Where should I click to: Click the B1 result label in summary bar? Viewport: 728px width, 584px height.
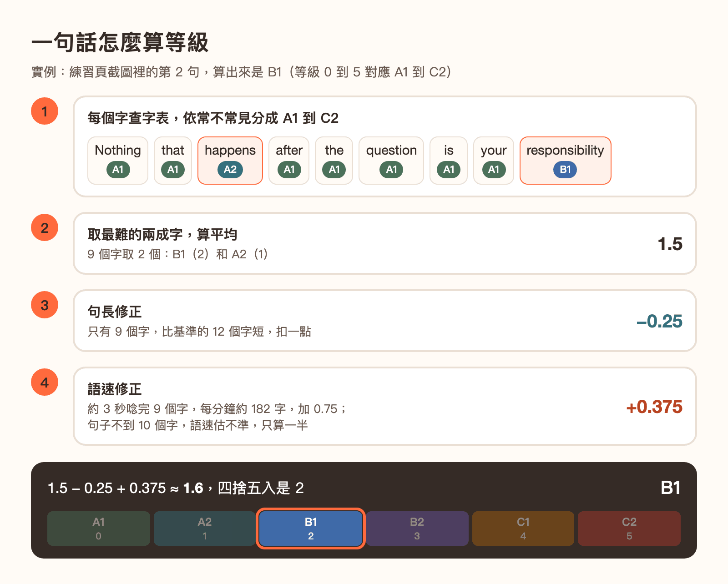(670, 488)
